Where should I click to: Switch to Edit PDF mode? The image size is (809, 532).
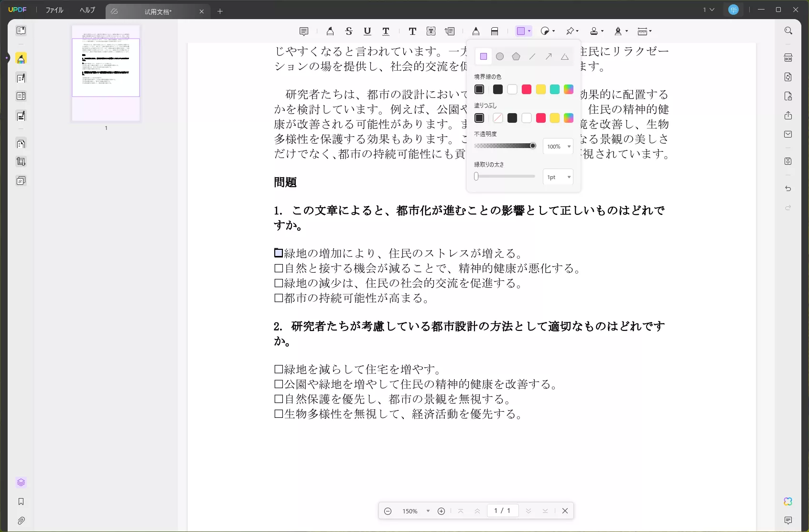[21, 78]
